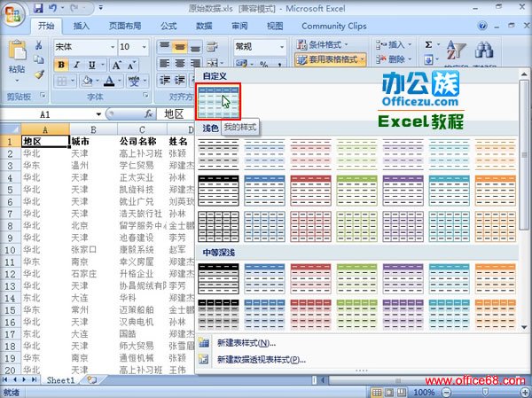The height and width of the screenshot is (398, 532).
Task: Zoom out with minus button
Action: [x=447, y=393]
